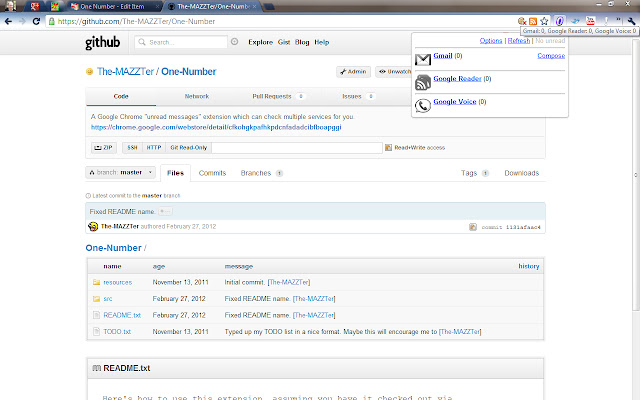Click the resources folder icon
Image resolution: width=640 pixels, height=400 pixels.
coord(96,282)
